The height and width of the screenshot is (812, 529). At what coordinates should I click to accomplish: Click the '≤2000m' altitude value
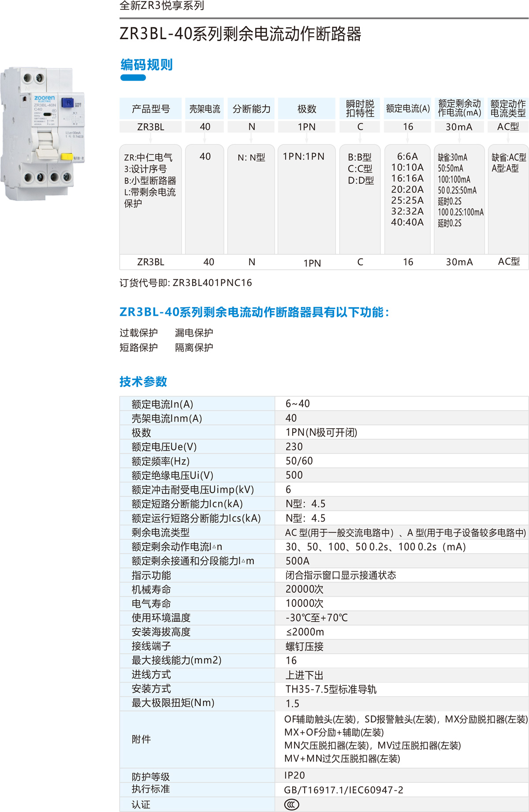[305, 632]
